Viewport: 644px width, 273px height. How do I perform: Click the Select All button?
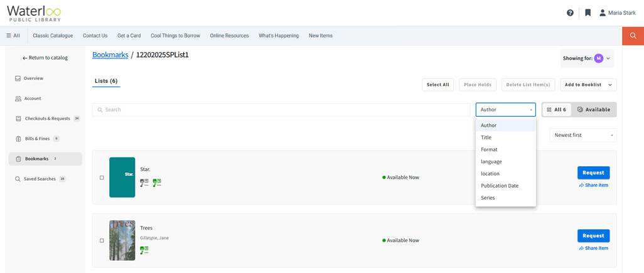[x=437, y=85]
